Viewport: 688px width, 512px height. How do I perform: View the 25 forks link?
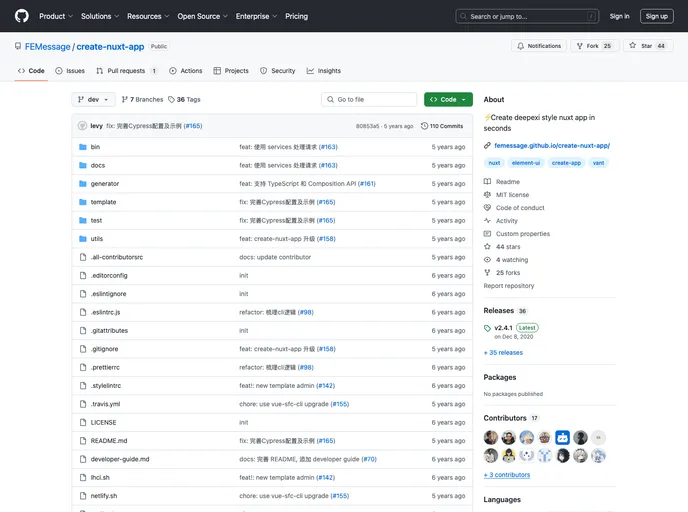point(502,273)
